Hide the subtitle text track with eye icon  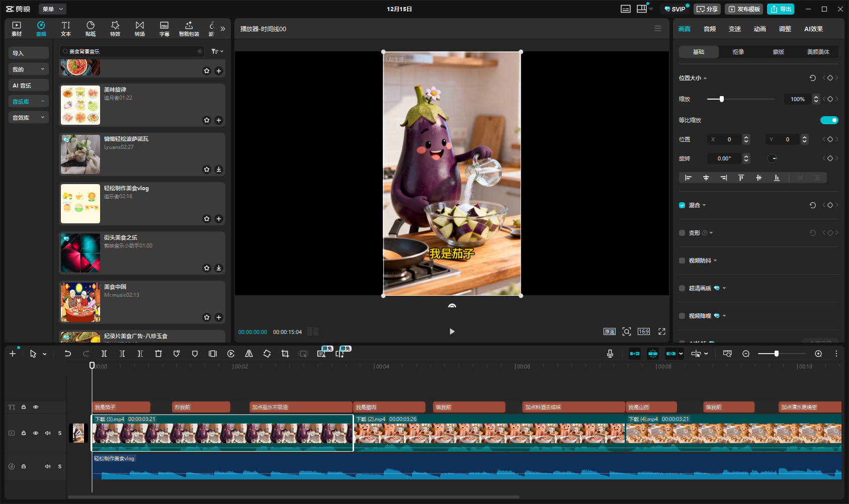pyautogui.click(x=36, y=407)
